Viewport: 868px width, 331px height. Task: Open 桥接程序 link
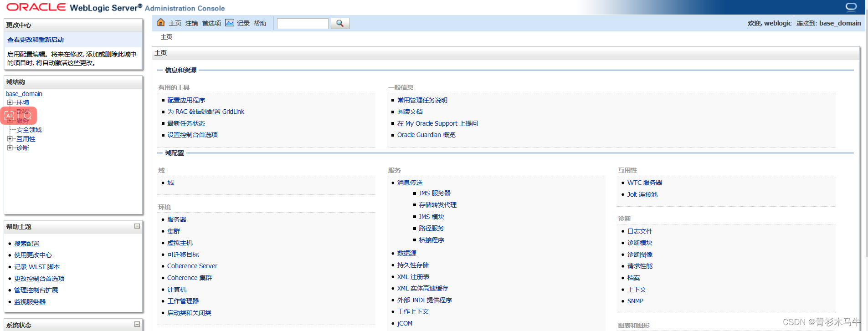[x=431, y=240]
